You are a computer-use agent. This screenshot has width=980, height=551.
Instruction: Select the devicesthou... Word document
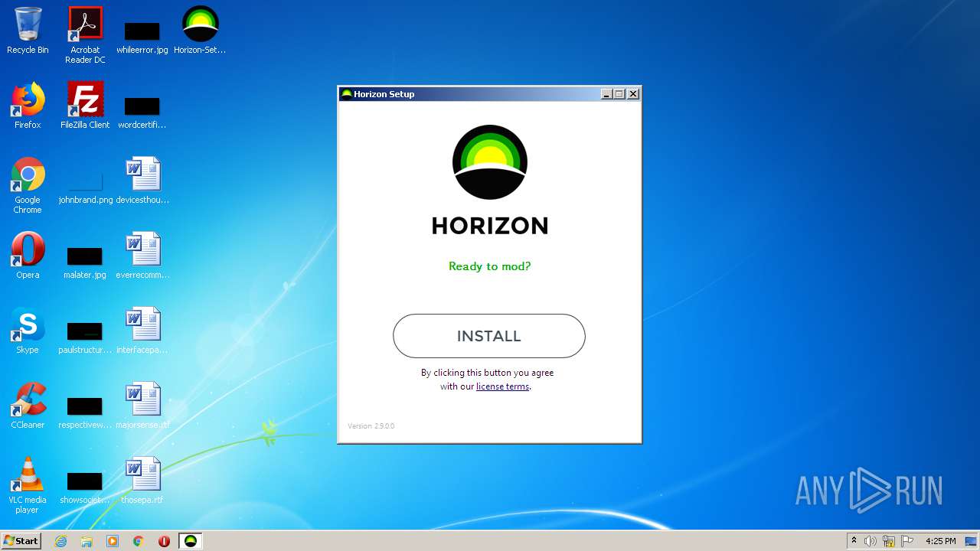click(x=142, y=181)
